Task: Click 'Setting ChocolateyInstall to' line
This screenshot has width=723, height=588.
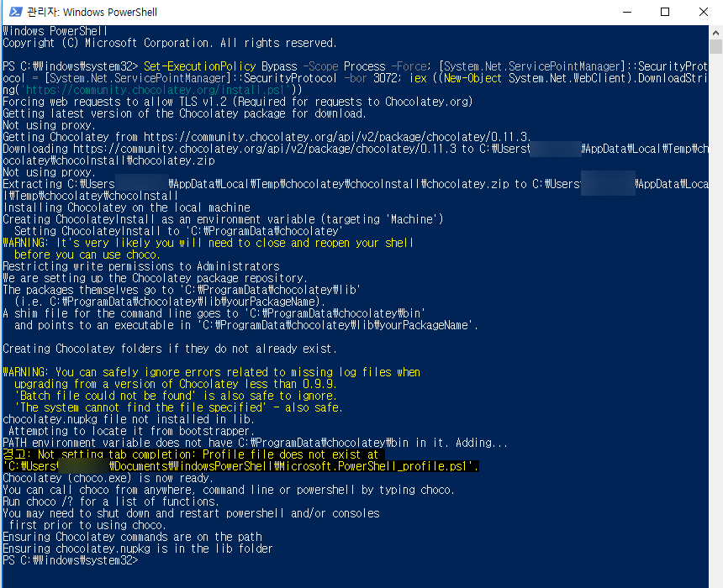Action: point(179,231)
